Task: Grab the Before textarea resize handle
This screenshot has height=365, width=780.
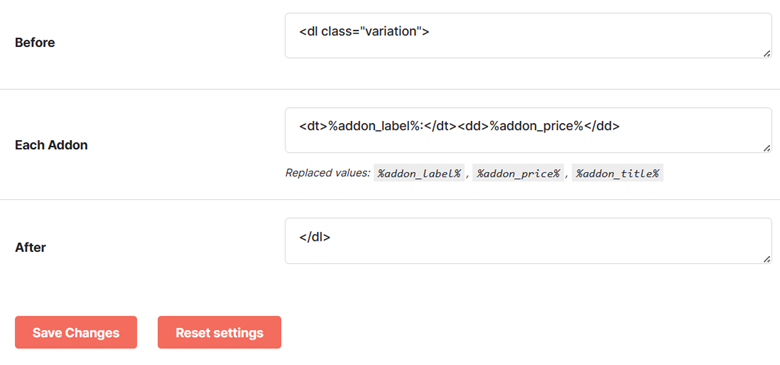Action: tap(767, 53)
